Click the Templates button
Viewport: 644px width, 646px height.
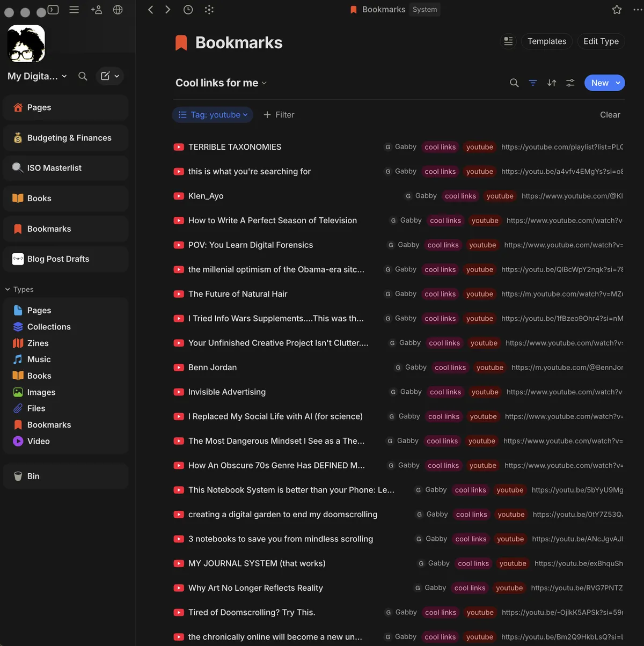tap(547, 41)
